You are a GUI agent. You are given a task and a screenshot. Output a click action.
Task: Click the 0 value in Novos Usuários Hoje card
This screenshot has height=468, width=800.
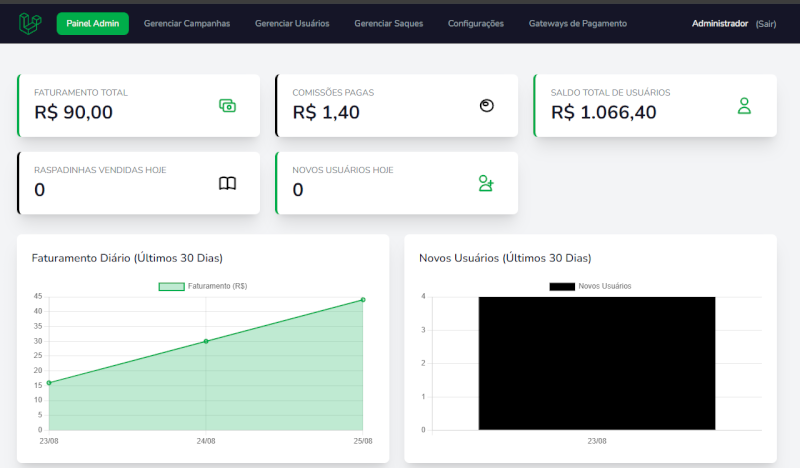click(x=298, y=190)
